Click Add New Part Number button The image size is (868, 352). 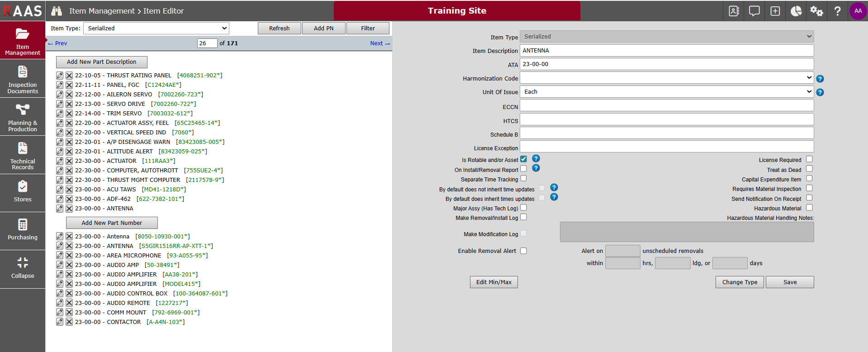click(x=112, y=223)
